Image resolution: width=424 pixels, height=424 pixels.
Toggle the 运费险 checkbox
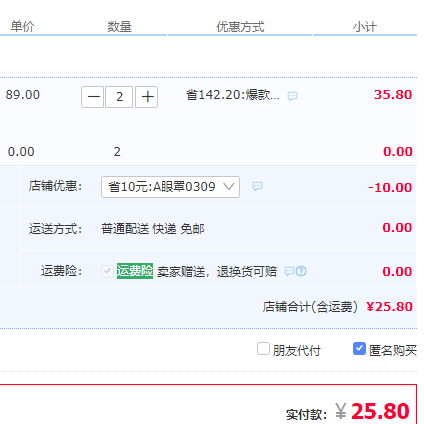click(x=107, y=271)
